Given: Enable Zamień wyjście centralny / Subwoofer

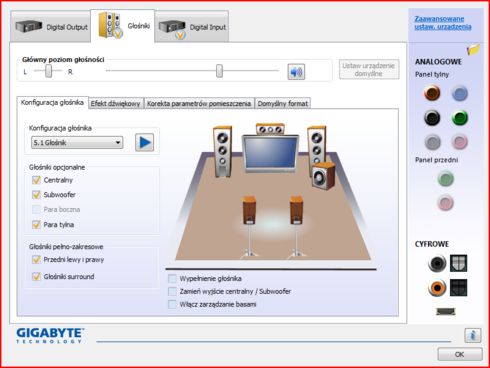Looking at the screenshot, I should 172,291.
